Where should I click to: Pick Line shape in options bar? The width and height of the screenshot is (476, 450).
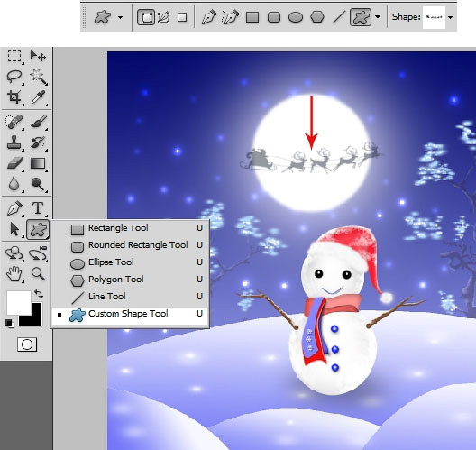(339, 17)
